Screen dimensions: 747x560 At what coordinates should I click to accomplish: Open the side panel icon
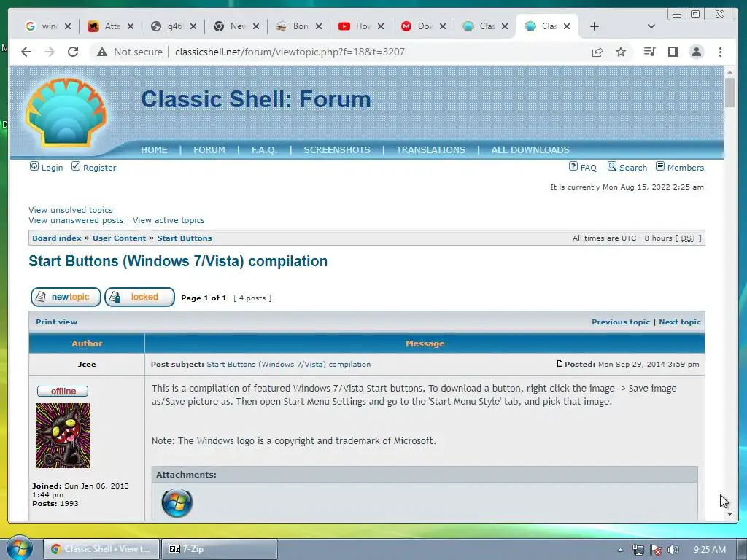673,52
